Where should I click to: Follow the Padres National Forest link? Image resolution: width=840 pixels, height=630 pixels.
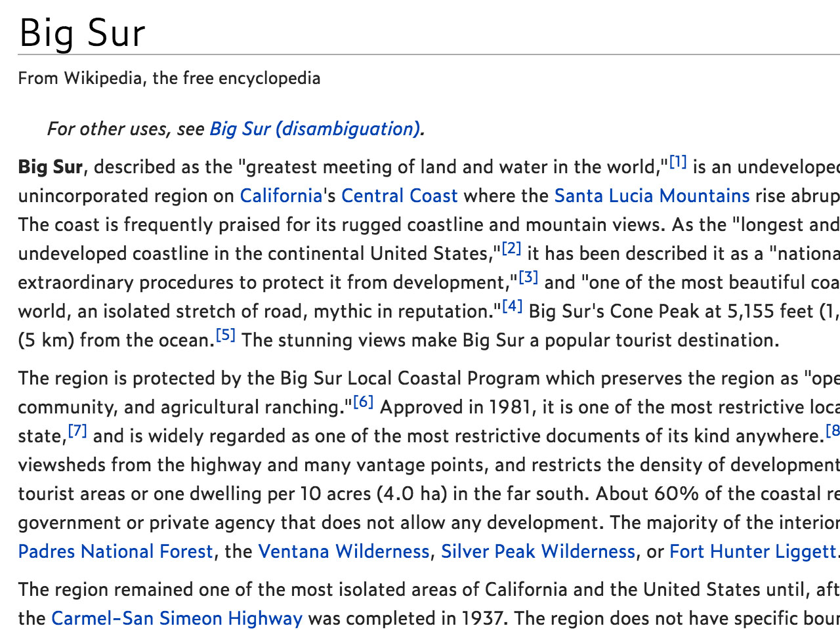(x=115, y=551)
